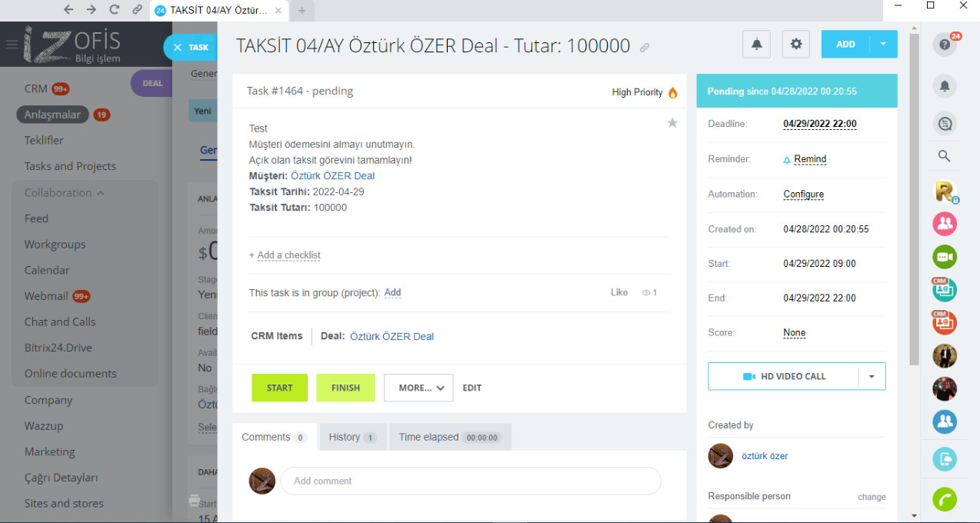
Task: Open the search magnifier in right sidebar
Action: tap(945, 156)
